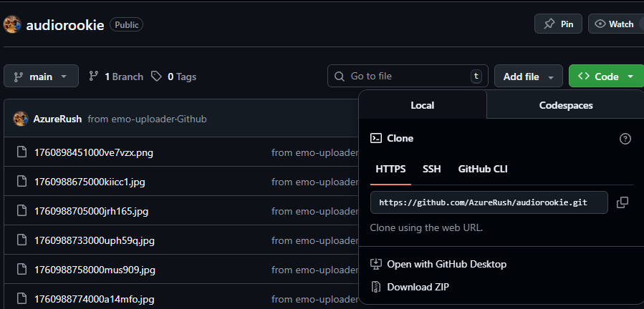Select the GitHub CLI clone tab
This screenshot has width=644, height=309.
coord(483,169)
